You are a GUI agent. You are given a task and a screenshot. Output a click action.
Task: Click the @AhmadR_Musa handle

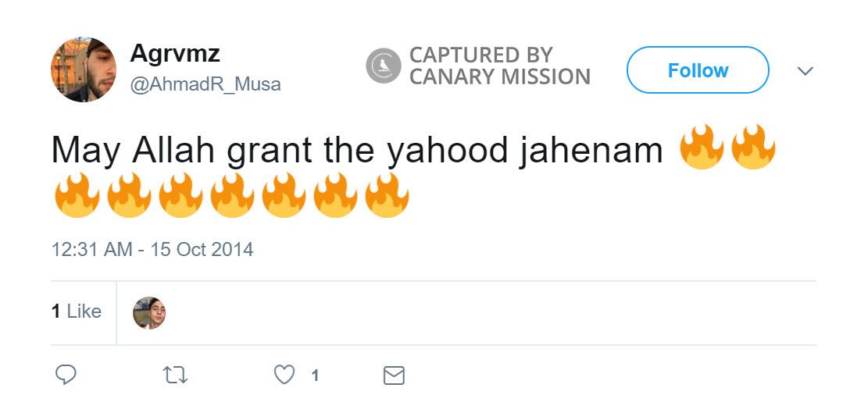[x=205, y=84]
